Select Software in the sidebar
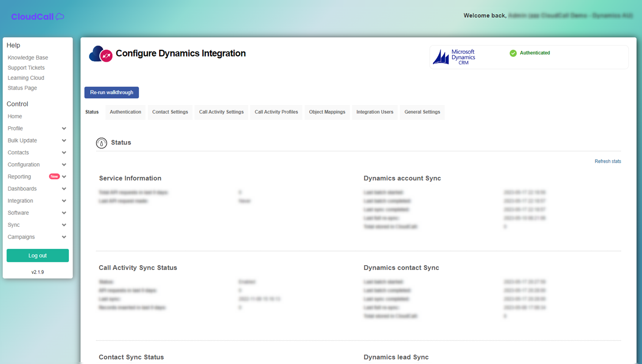Viewport: 642px width, 364px height. tap(18, 213)
